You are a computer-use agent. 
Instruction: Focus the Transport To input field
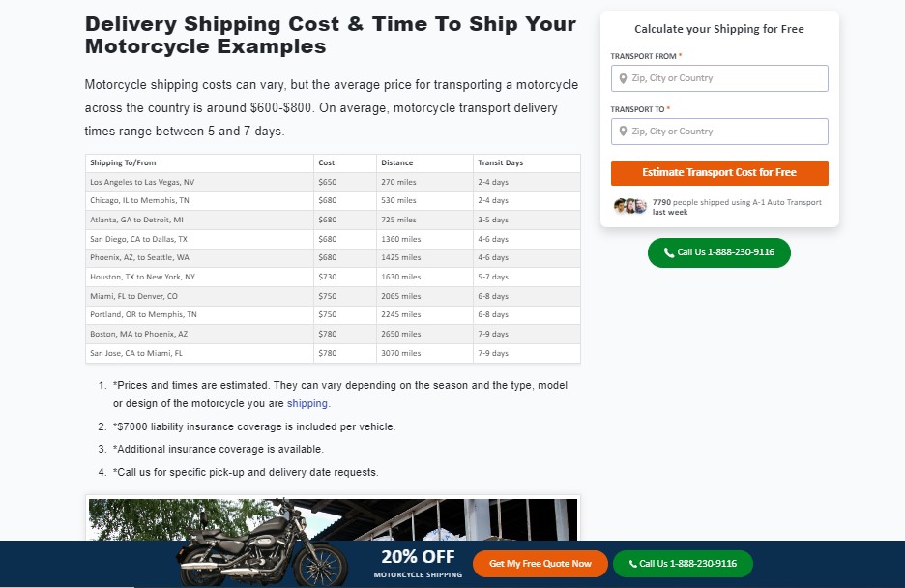pyautogui.click(x=719, y=132)
